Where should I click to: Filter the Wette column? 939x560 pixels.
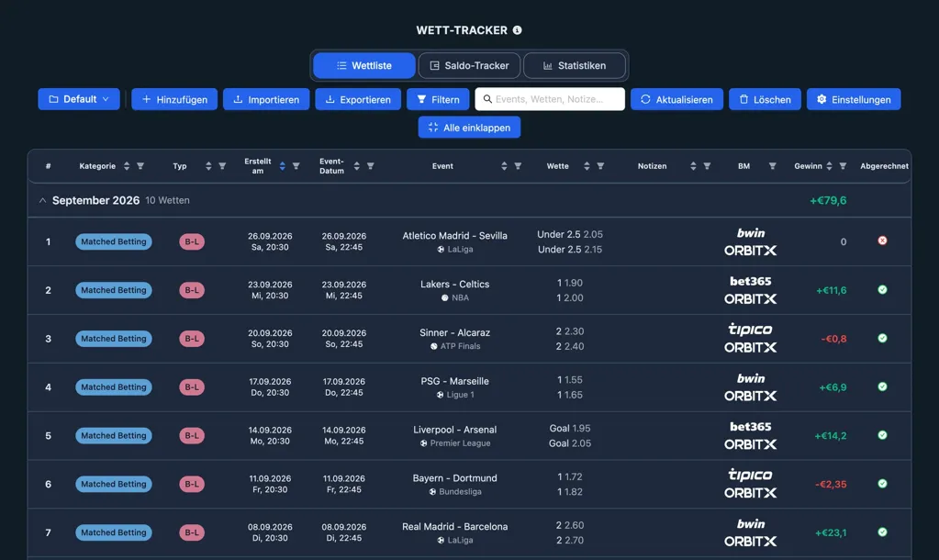click(x=600, y=166)
